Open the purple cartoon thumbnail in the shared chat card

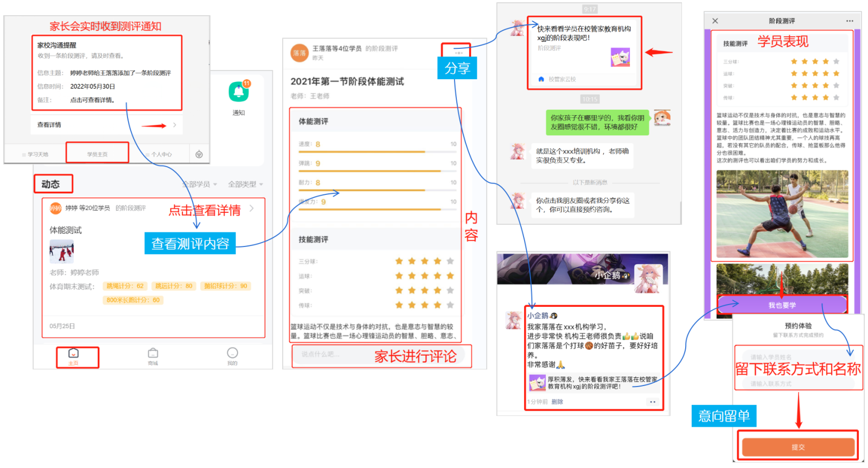click(621, 57)
